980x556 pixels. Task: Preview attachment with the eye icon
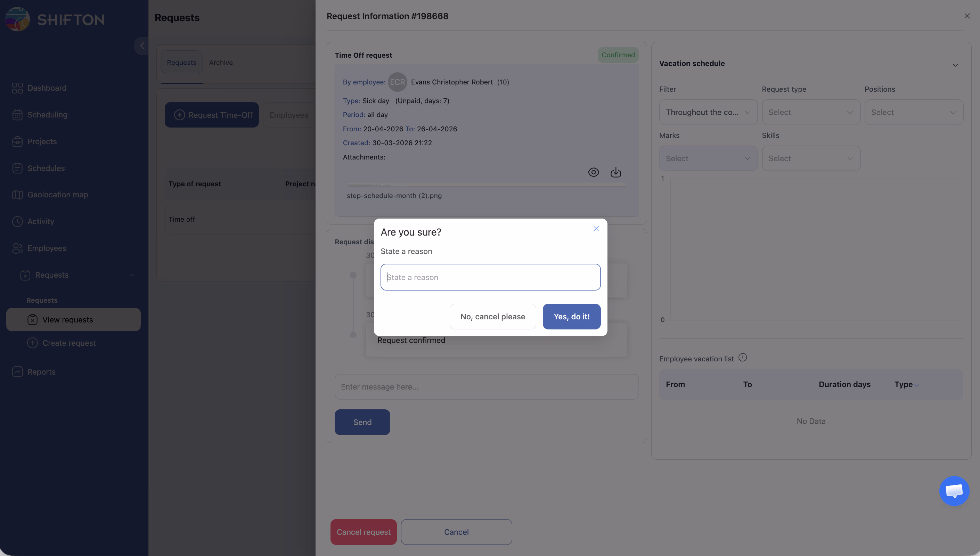(x=593, y=173)
